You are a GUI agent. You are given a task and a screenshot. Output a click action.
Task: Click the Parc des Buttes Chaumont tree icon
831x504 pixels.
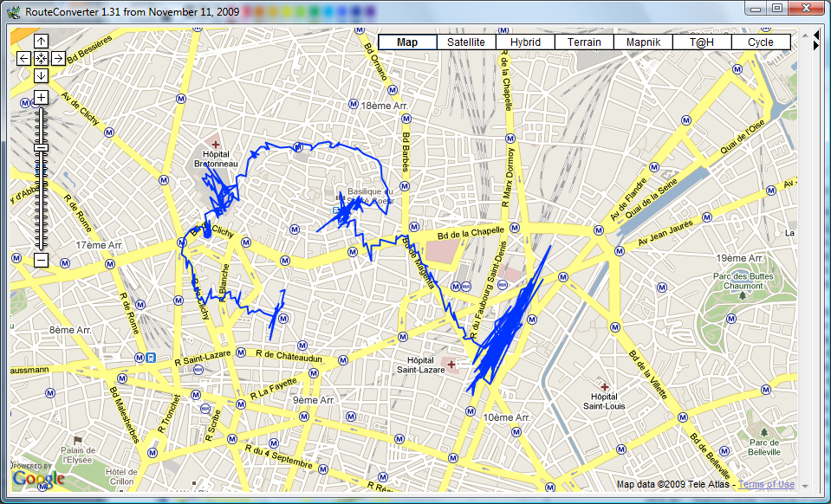[x=743, y=295]
